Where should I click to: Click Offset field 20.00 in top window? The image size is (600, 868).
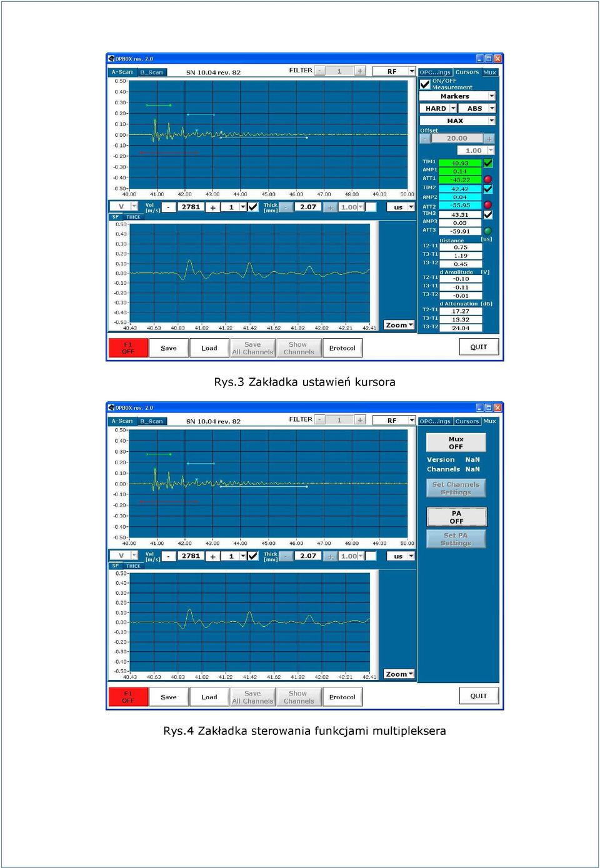click(x=457, y=138)
